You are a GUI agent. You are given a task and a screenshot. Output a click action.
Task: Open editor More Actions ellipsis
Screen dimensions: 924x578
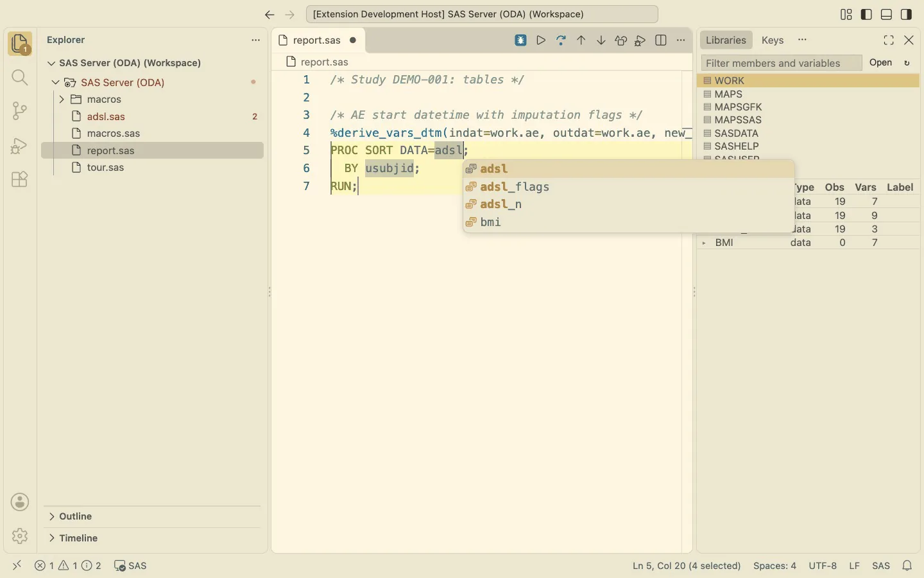coord(681,40)
